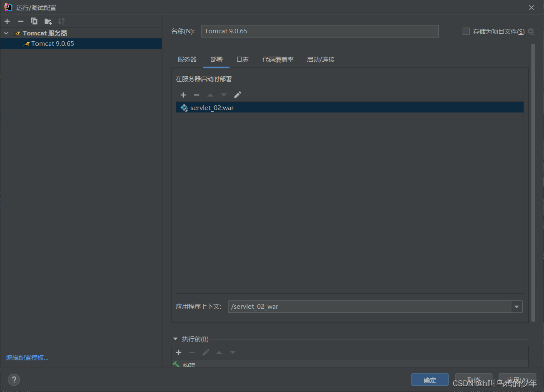Open gear settings next to 存储为项目文件
The width and height of the screenshot is (544, 392).
pyautogui.click(x=531, y=31)
